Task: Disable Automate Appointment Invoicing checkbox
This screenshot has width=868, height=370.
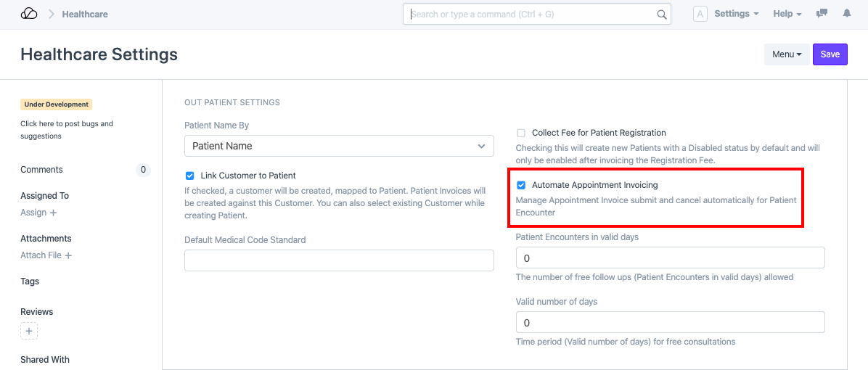Action: pyautogui.click(x=521, y=185)
